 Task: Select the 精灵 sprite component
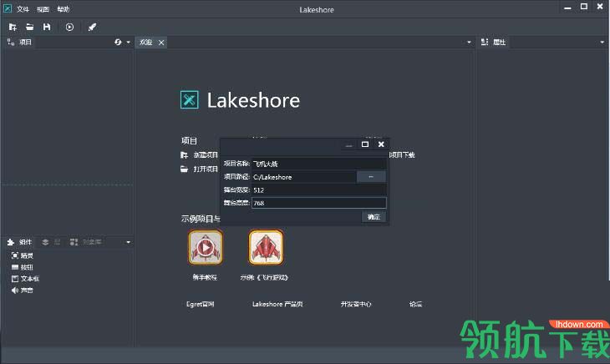(x=23, y=255)
